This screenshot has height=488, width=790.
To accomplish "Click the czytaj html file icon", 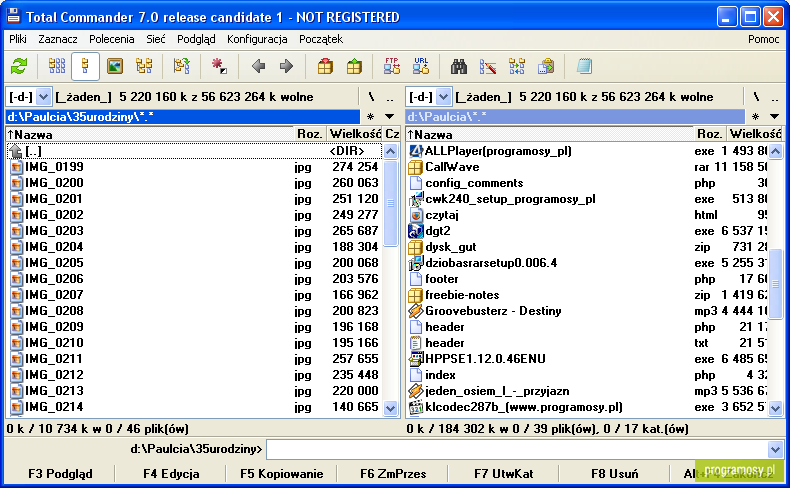I will click(415, 215).
